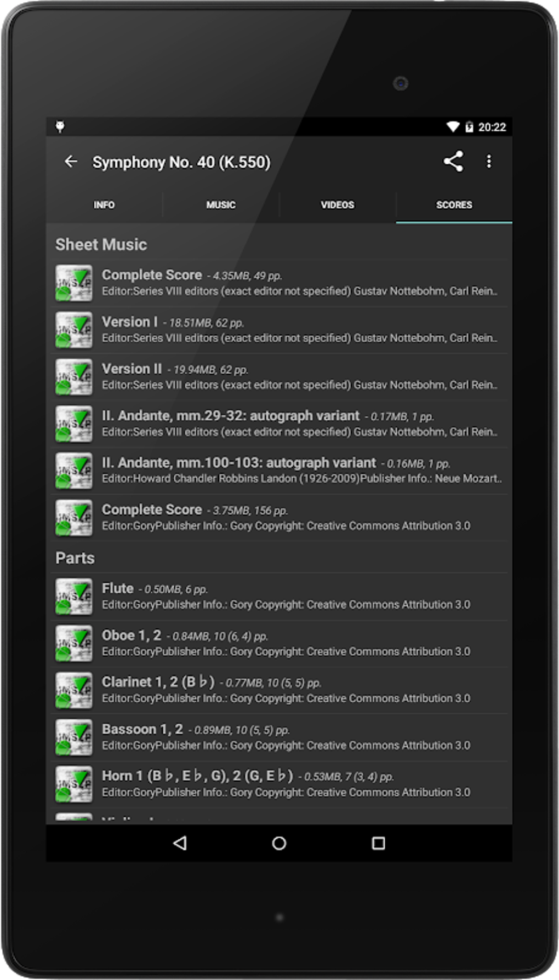The height and width of the screenshot is (980, 559).
Task: Switch to the INFO tab
Action: 104,205
